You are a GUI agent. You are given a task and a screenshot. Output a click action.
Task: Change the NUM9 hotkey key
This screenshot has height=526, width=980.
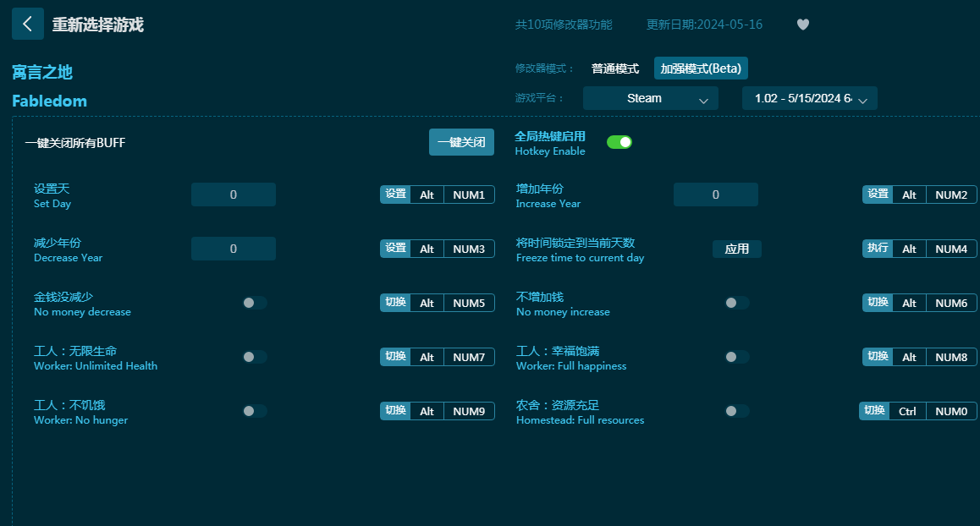coord(469,411)
